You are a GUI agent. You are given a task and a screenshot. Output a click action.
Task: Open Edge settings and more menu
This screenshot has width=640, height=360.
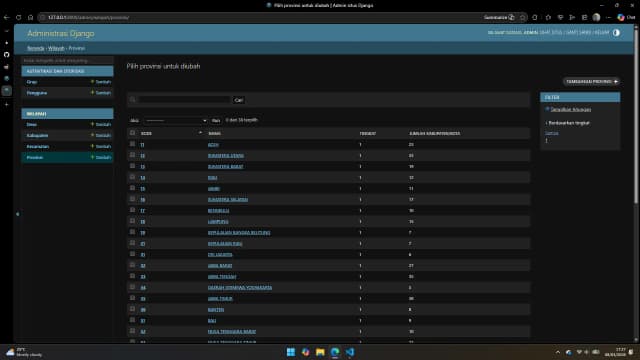tap(608, 18)
